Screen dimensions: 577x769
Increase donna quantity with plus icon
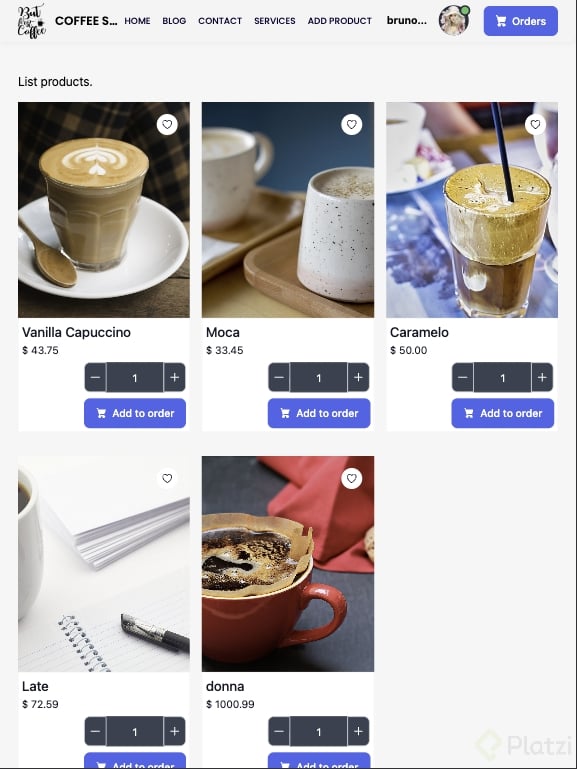[358, 731]
